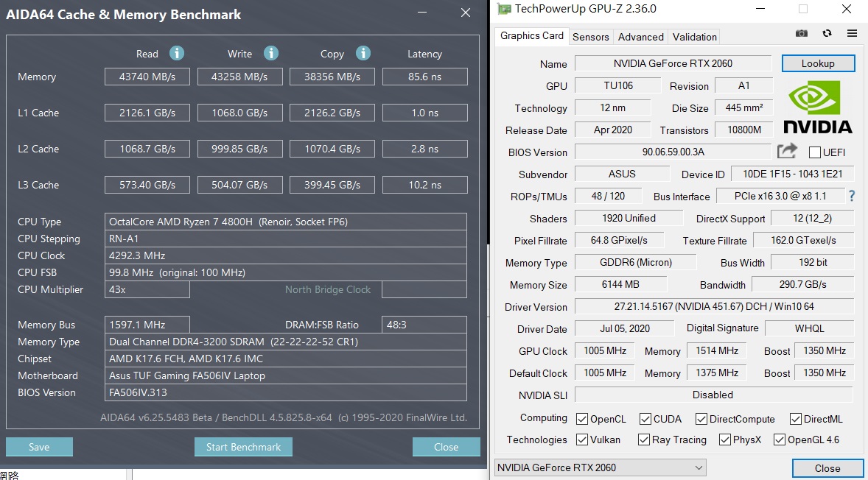The width and height of the screenshot is (868, 480).
Task: Refresh GPU-Z info with the refresh icon
Action: pos(827,33)
